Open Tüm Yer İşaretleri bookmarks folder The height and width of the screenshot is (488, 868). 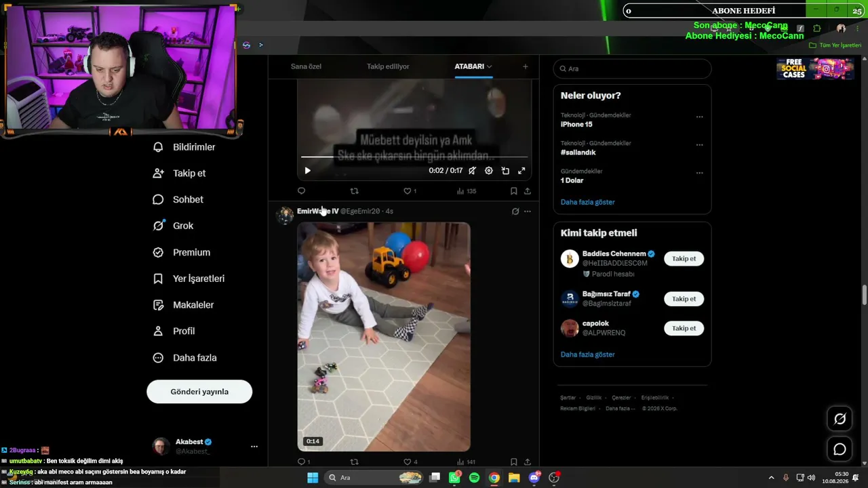(835, 45)
